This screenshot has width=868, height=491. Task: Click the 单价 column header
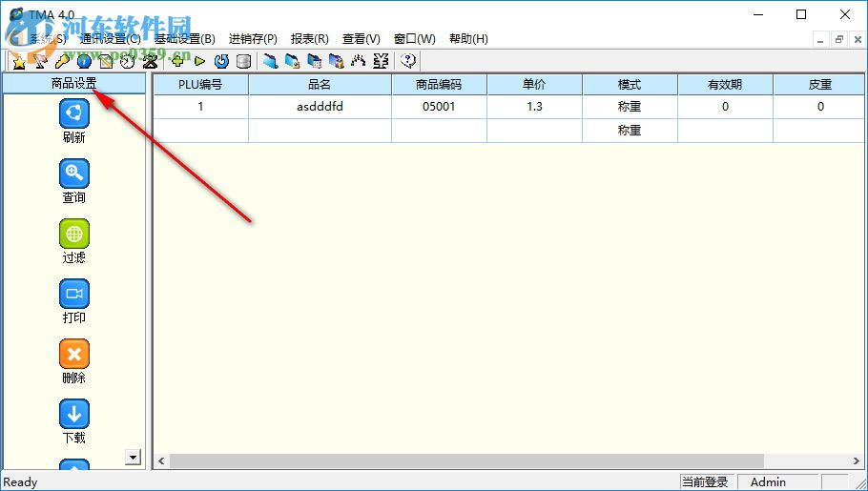(x=534, y=85)
